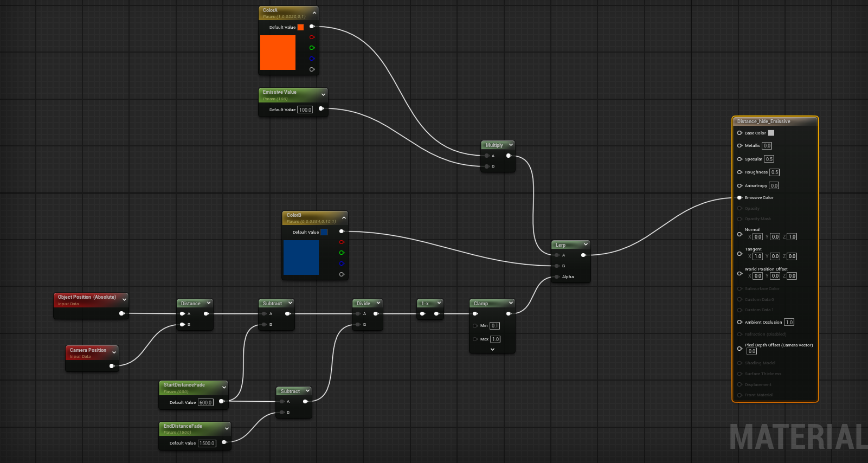
Task: Click the Distance node B input pin
Action: (182, 325)
